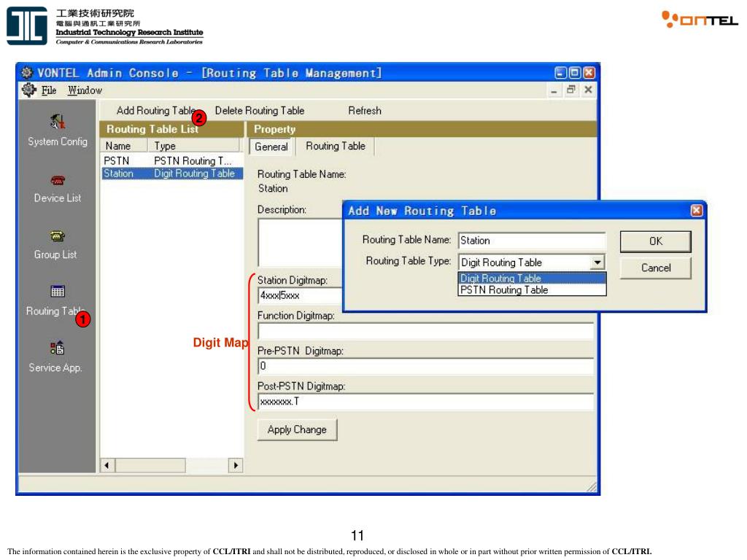
Task: Click the Apply Change button
Action: 297,429
